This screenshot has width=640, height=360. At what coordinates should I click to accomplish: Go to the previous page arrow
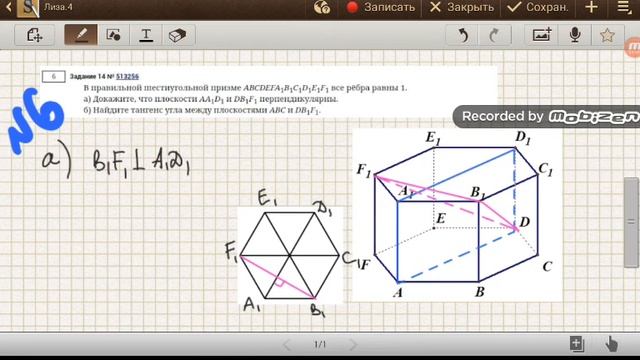pyautogui.click(x=287, y=345)
